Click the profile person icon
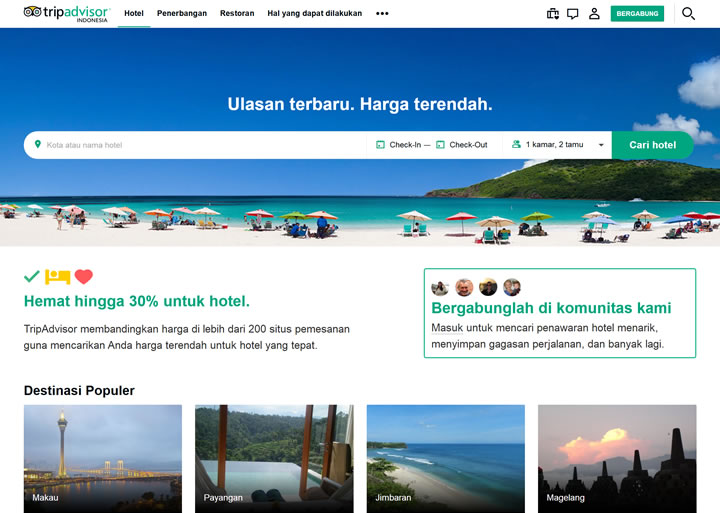The image size is (720, 513). click(594, 14)
